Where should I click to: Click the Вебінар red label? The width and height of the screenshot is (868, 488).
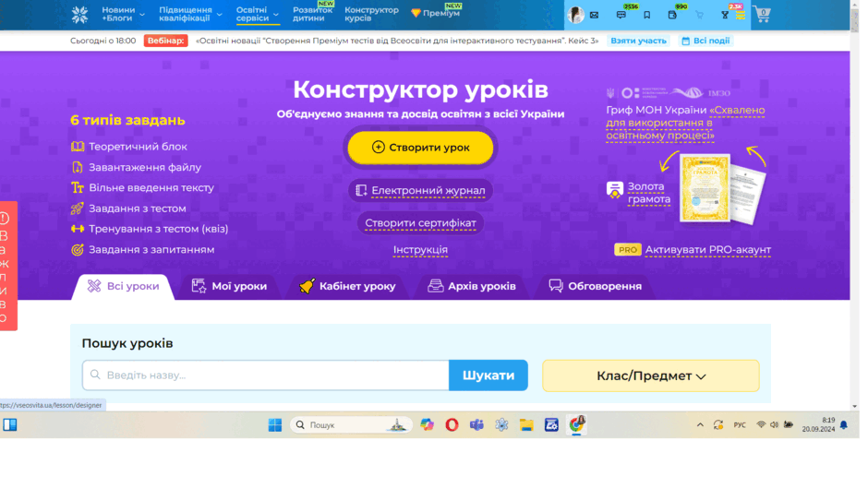pyautogui.click(x=165, y=41)
